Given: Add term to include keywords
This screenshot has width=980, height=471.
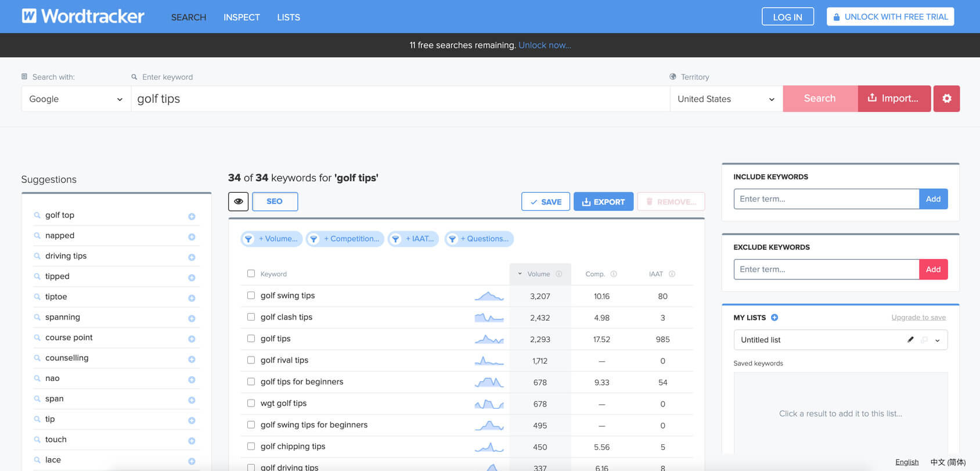Looking at the screenshot, I should [x=933, y=199].
